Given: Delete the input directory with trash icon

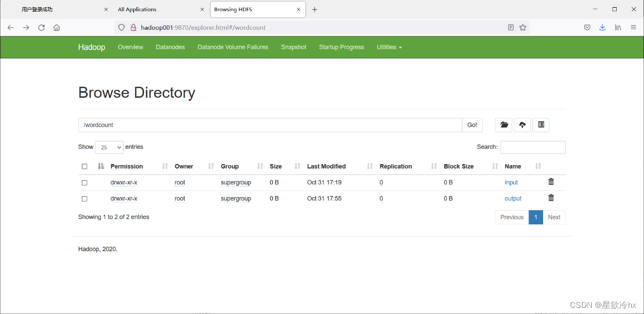Looking at the screenshot, I should click(551, 182).
